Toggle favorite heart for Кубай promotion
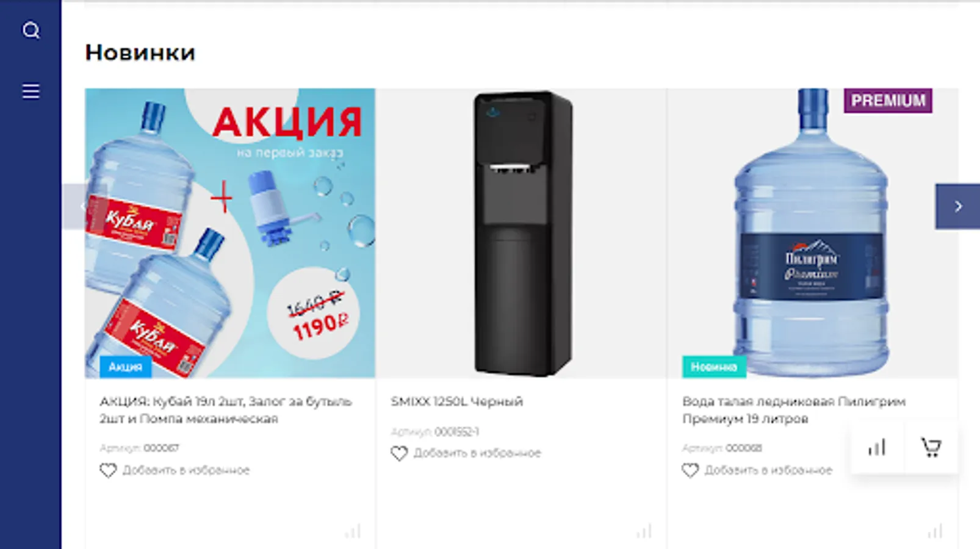The width and height of the screenshot is (980, 549). tap(108, 470)
